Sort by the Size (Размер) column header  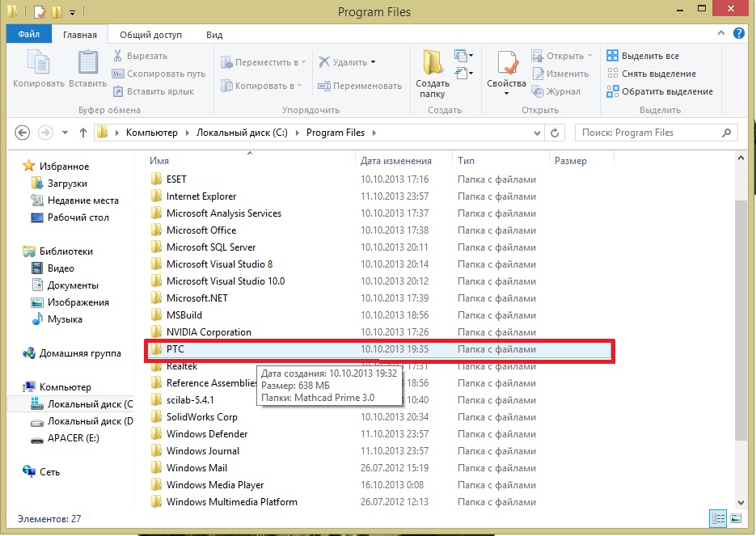pyautogui.click(x=581, y=161)
